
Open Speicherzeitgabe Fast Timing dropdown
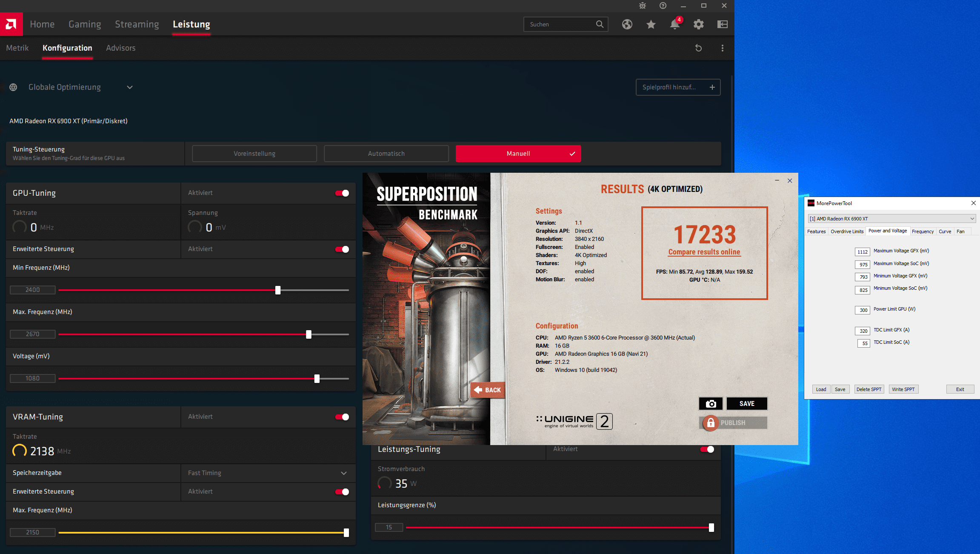pyautogui.click(x=268, y=473)
